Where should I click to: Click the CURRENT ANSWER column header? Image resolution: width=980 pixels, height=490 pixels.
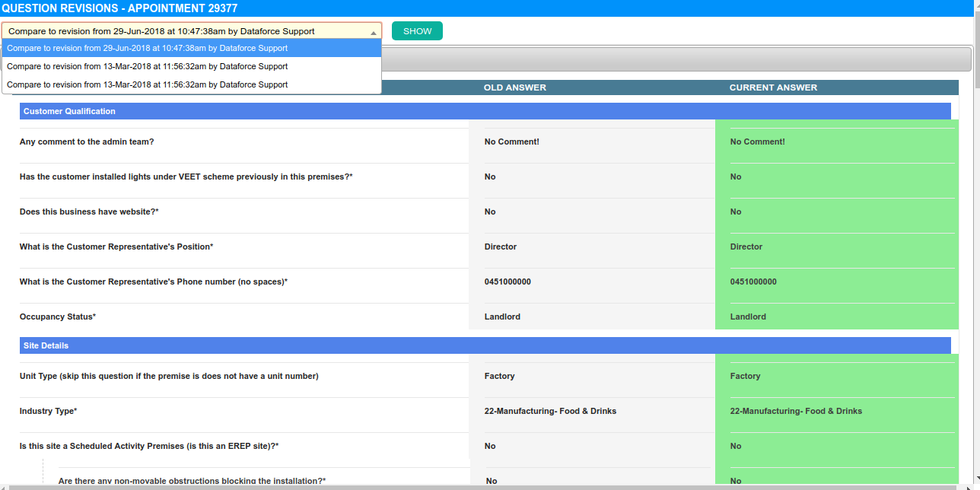pos(773,87)
